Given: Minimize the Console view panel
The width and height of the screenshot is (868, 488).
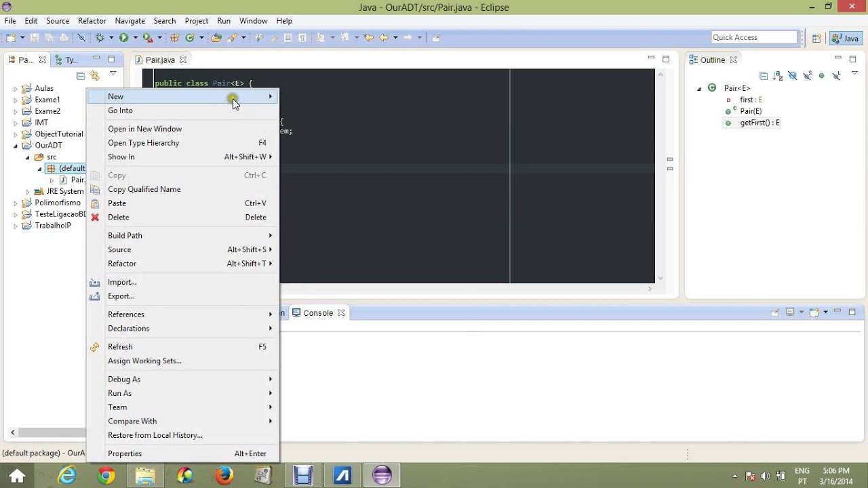Looking at the screenshot, I should pos(838,312).
